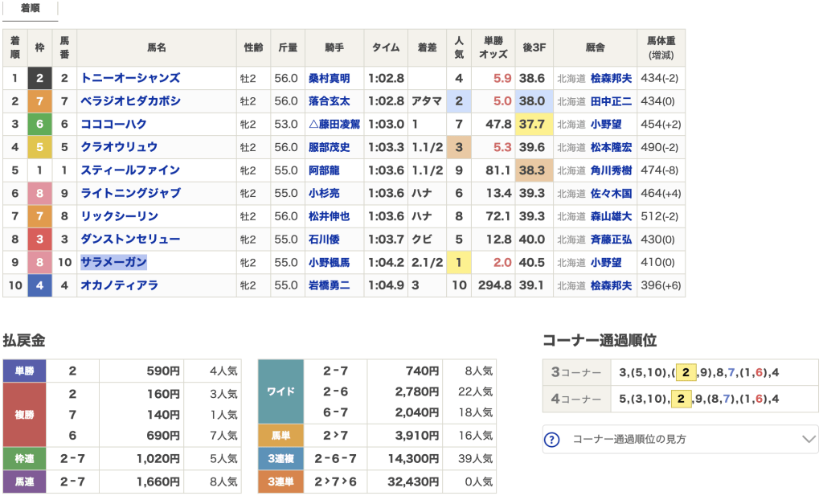Click 4コーナー row label
823x504 pixels.
point(576,399)
